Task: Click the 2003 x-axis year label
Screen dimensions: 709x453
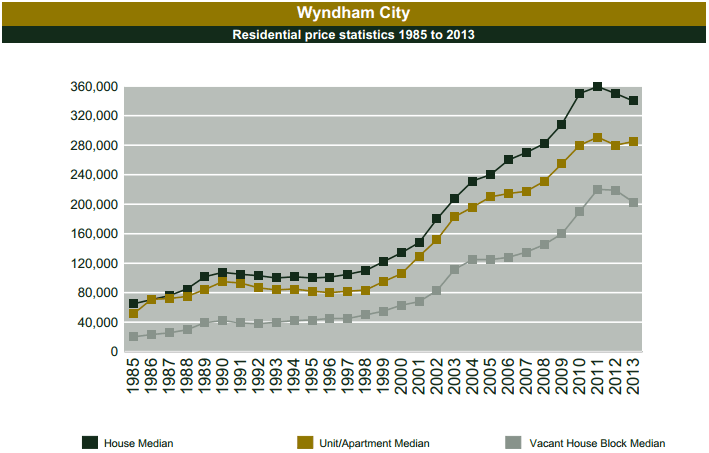Action: (454, 376)
